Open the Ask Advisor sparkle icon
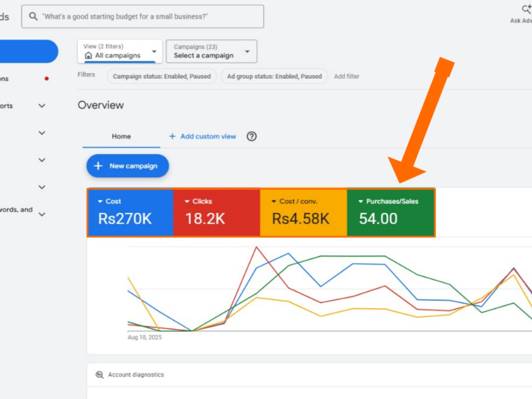532x399 pixels. pyautogui.click(x=526, y=9)
